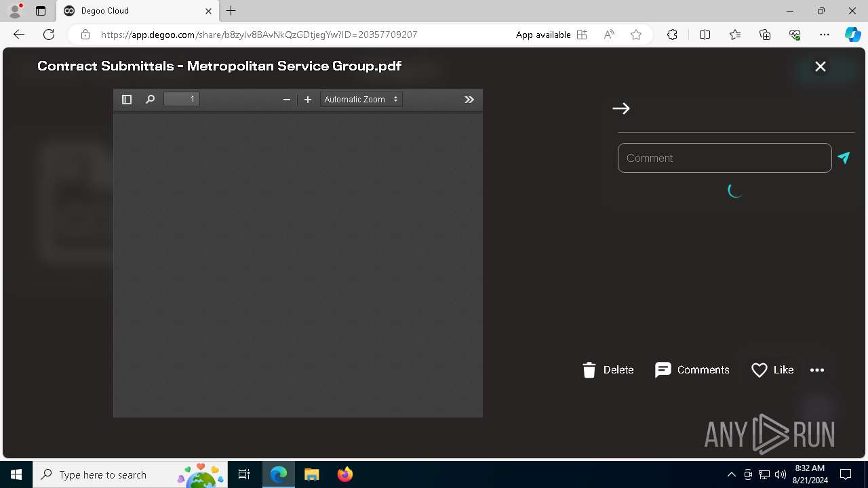Add this page to favorites
This screenshot has width=868, height=488.
pos(636,35)
